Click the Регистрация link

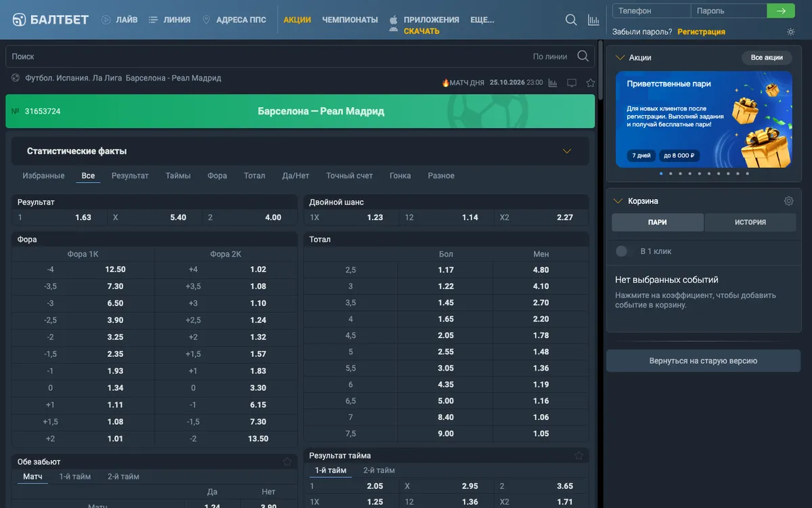(701, 32)
